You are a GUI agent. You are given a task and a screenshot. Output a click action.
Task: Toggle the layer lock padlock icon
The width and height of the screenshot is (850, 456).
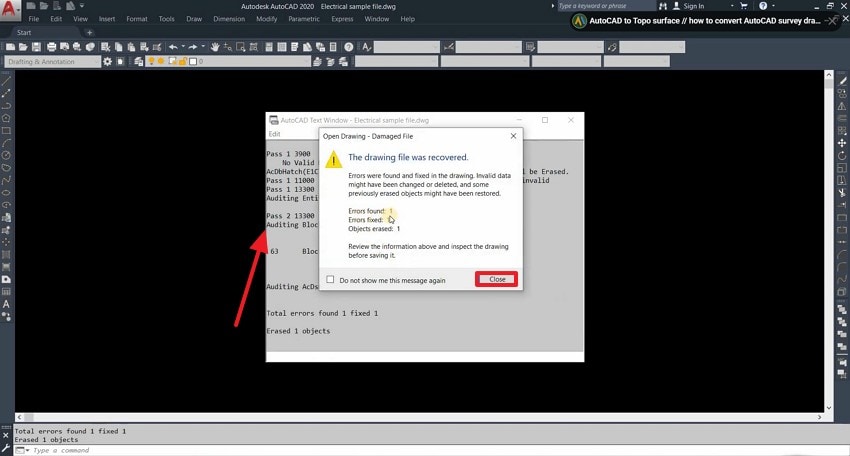(x=183, y=61)
